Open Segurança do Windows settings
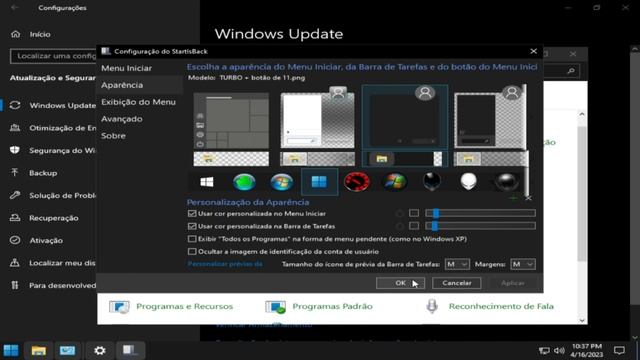 point(53,150)
